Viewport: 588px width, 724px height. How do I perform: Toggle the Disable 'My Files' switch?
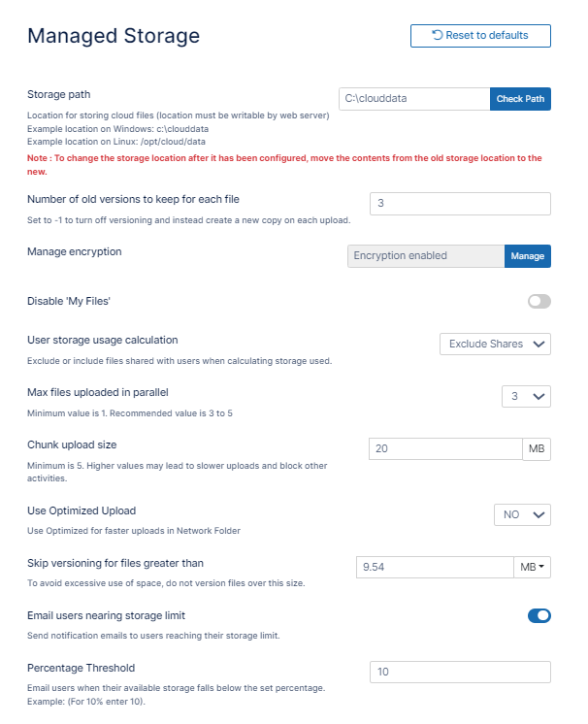tap(539, 302)
